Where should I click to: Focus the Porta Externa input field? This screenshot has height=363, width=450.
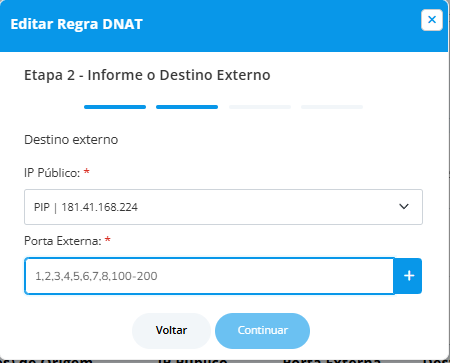(209, 276)
